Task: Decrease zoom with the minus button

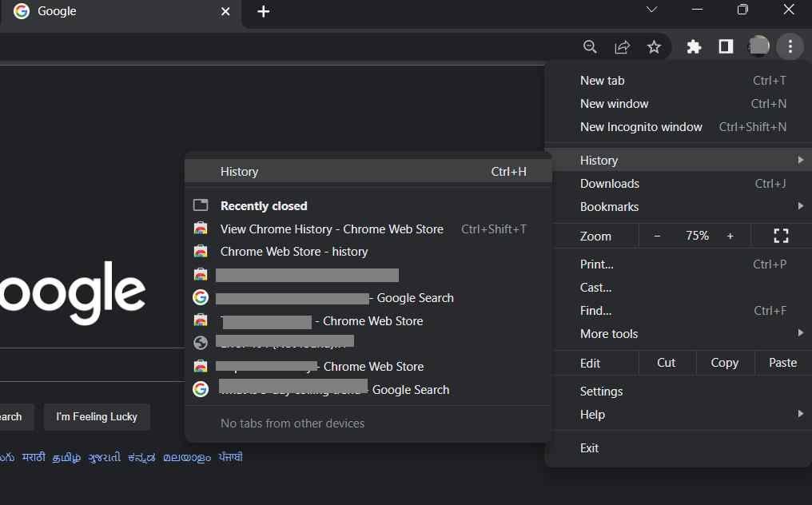Action: (x=657, y=237)
